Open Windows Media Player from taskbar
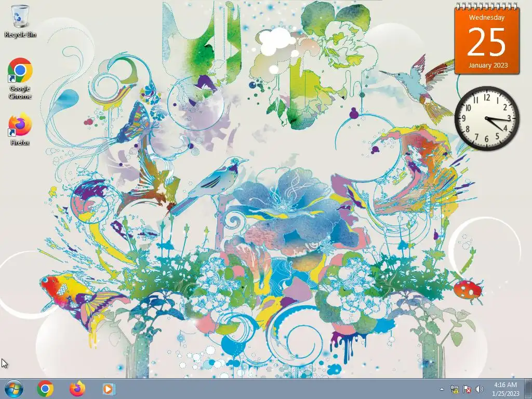The height and width of the screenshot is (399, 532). pyautogui.click(x=109, y=389)
